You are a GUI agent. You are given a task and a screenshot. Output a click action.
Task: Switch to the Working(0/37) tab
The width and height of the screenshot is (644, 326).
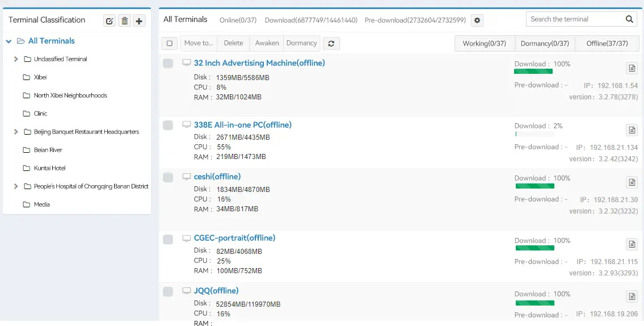click(484, 44)
